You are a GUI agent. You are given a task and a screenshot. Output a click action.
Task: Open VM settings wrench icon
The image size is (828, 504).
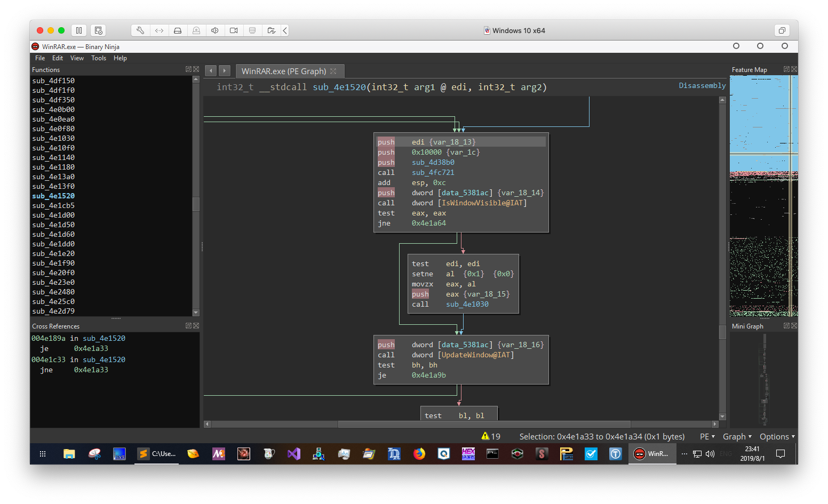(140, 30)
